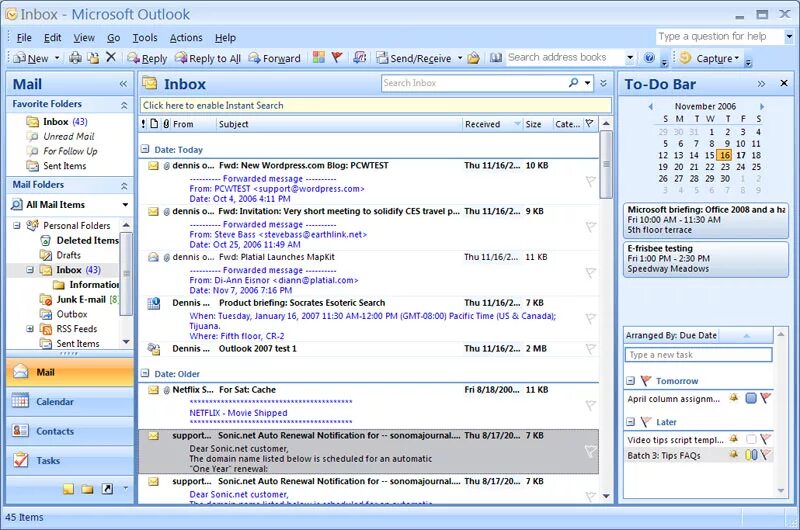800x530 pixels.
Task: Select Unread Mail in Favorite Folders
Action: click(68, 136)
